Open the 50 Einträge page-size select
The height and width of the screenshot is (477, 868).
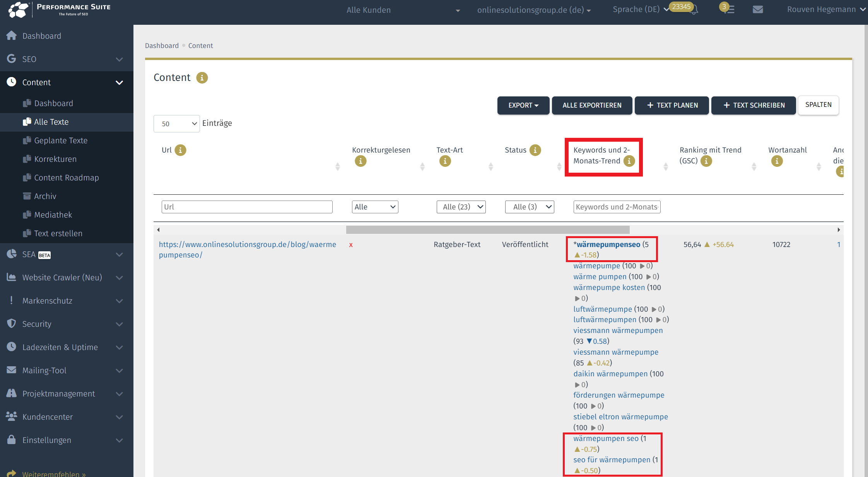(x=177, y=124)
